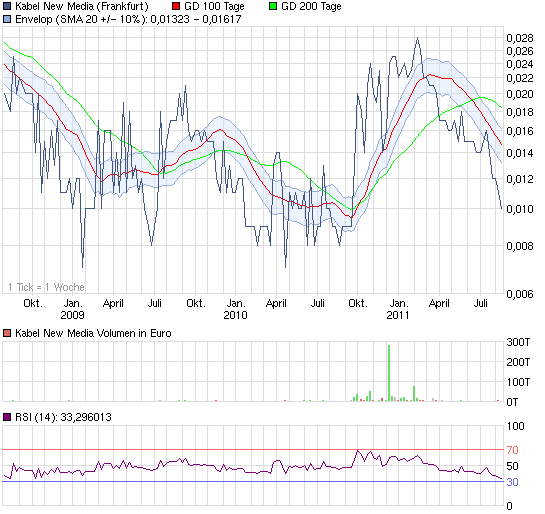The width and height of the screenshot is (545, 514).
Task: Click the purple RSI (14) legend swatch
Action: click(7, 417)
